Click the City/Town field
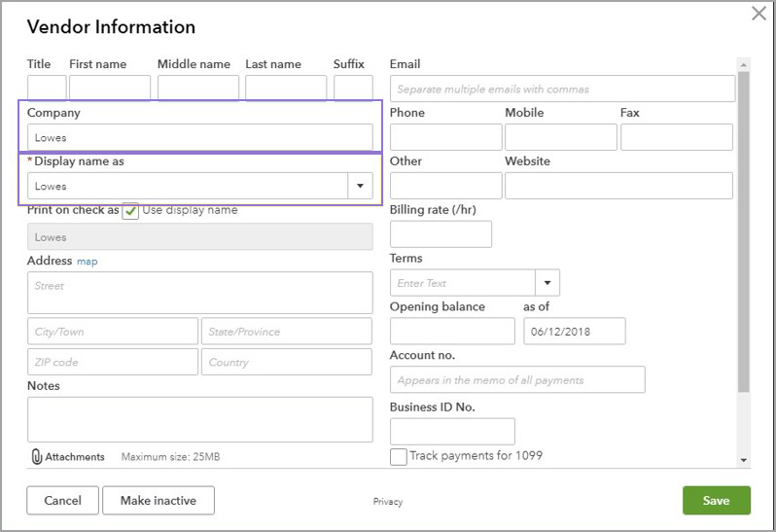Viewport: 776px width, 532px height. coord(113,331)
